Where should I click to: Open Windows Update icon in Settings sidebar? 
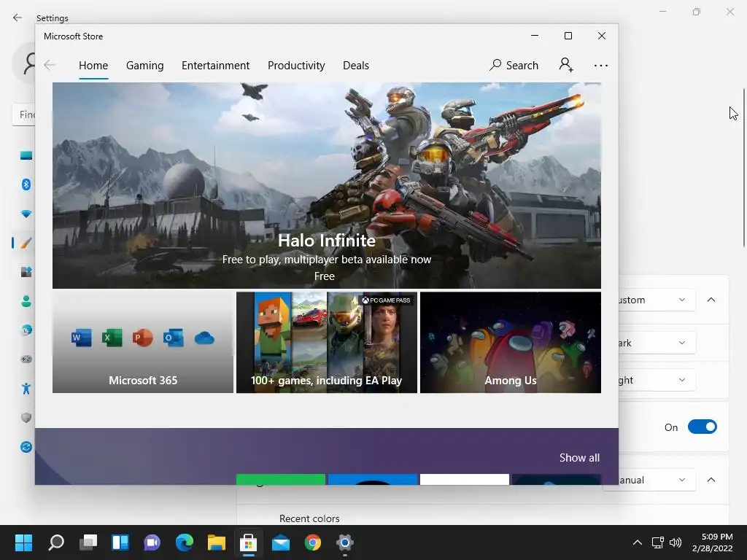pyautogui.click(x=26, y=447)
